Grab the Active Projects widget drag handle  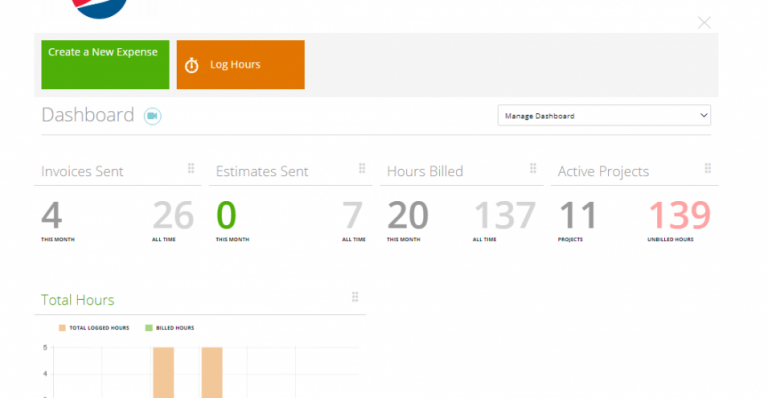(708, 168)
